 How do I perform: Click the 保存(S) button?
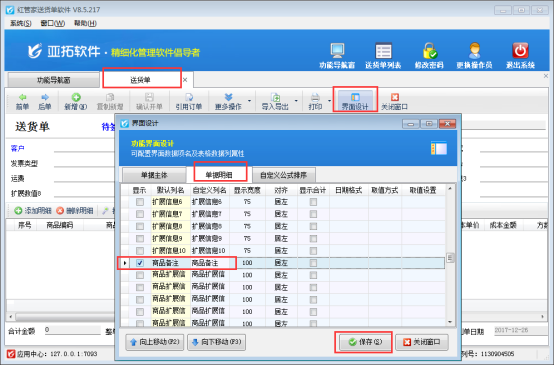(365, 342)
